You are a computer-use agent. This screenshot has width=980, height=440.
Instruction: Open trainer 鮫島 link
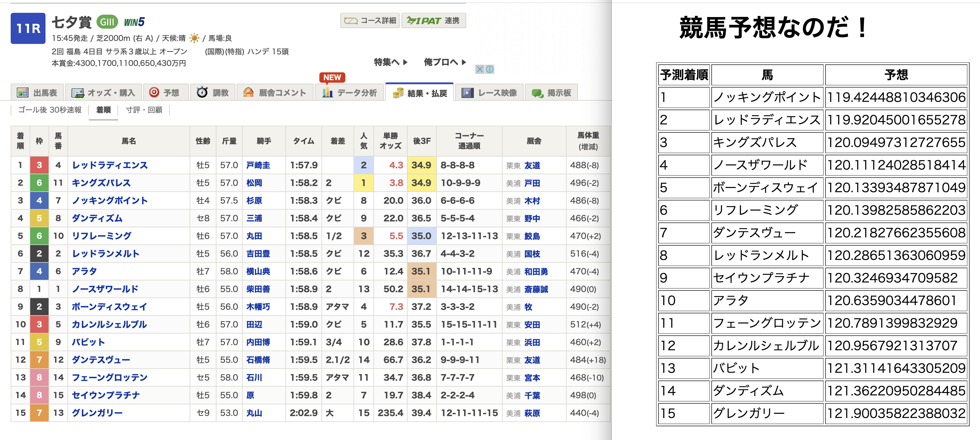pos(532,236)
